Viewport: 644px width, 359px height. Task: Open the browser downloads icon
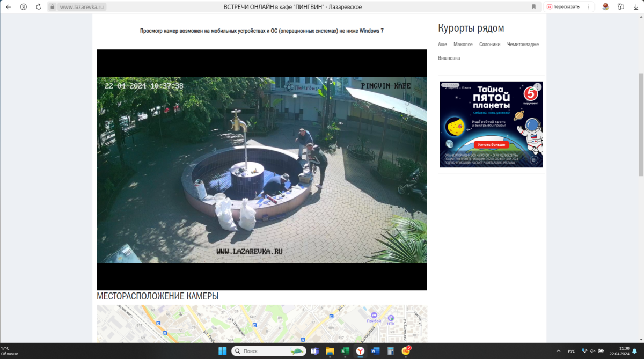click(635, 7)
